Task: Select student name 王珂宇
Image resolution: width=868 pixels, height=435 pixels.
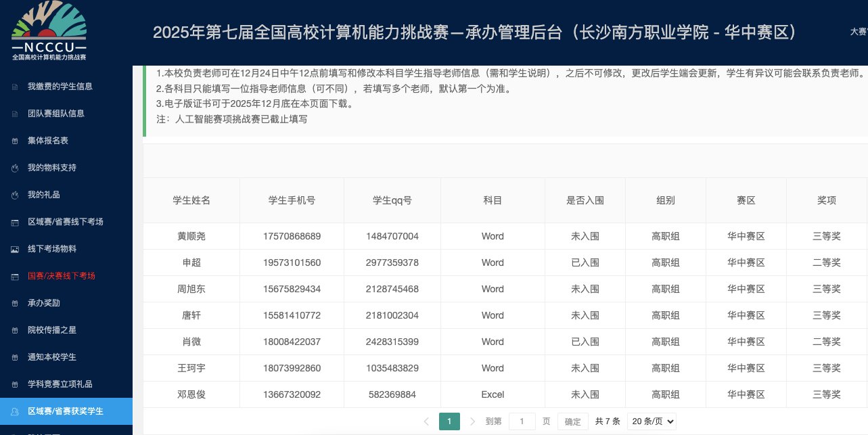Action: coord(191,368)
